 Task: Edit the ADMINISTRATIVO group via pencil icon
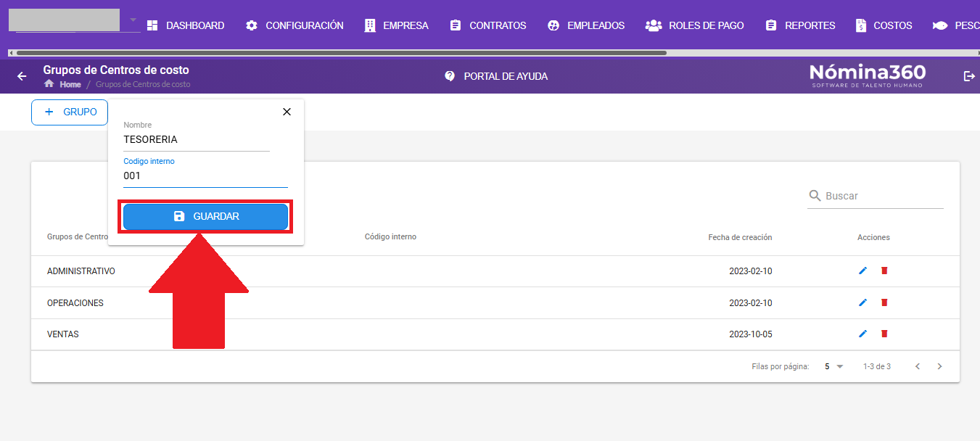click(x=862, y=271)
